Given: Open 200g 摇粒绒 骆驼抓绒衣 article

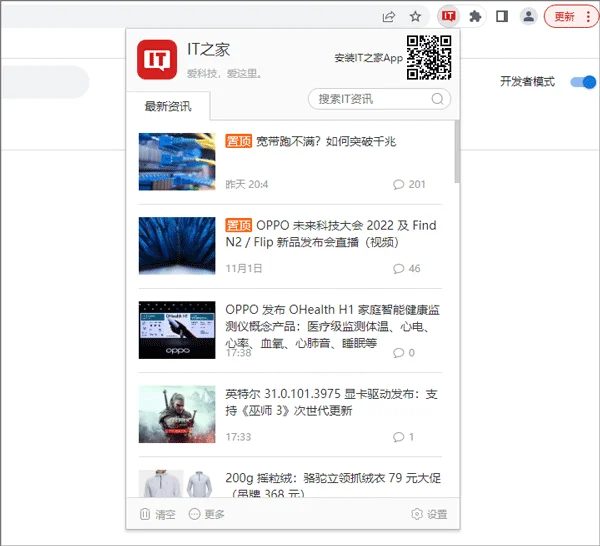Looking at the screenshot, I should click(333, 484).
